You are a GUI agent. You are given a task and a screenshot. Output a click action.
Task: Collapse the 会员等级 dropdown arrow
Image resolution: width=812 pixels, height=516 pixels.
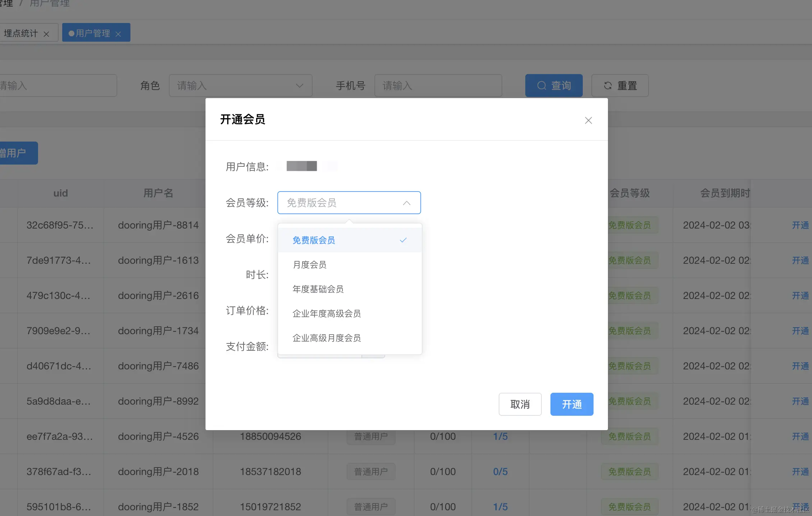coord(406,203)
